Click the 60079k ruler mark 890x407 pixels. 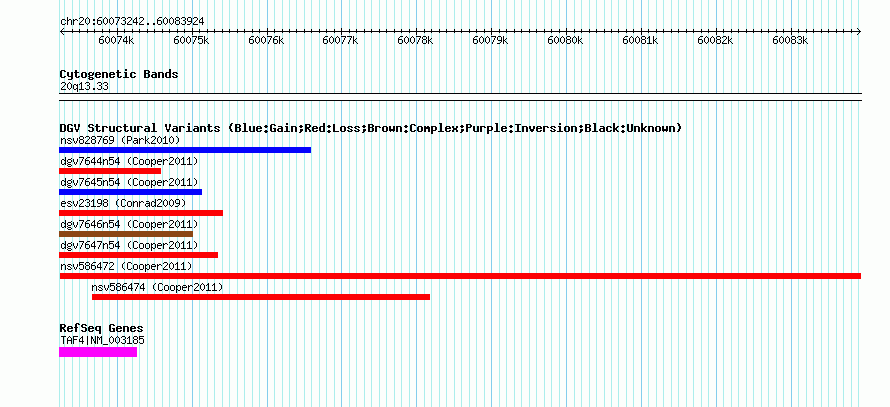click(490, 40)
